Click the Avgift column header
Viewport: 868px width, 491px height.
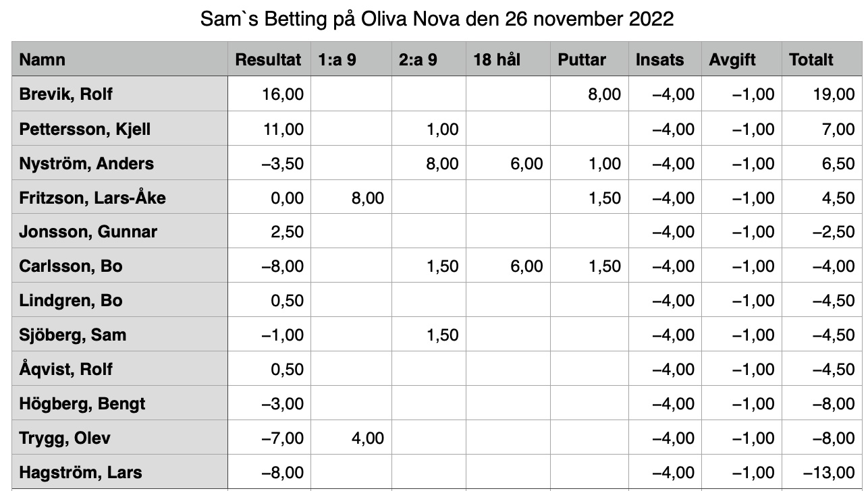741,59
